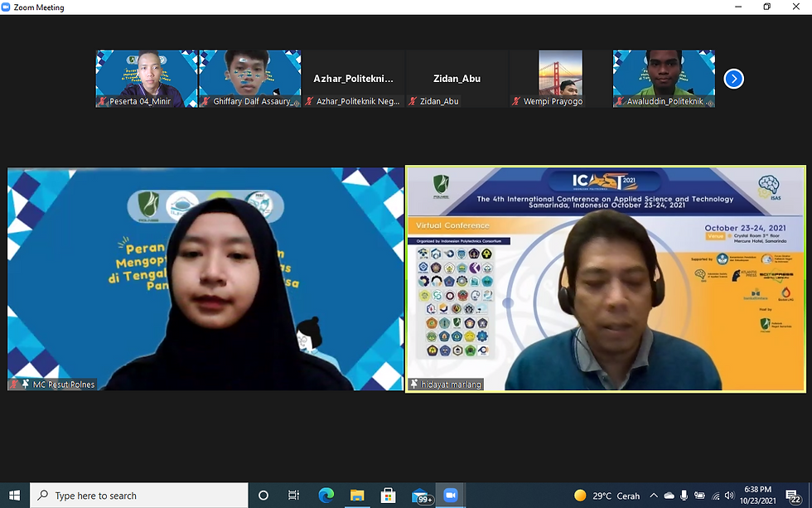Open the Windows Start menu

(15, 496)
